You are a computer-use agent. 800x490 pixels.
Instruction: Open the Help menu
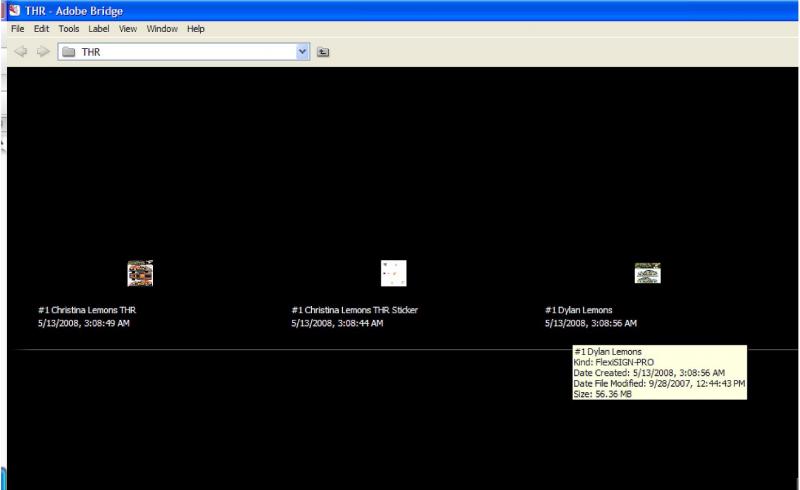pos(195,29)
